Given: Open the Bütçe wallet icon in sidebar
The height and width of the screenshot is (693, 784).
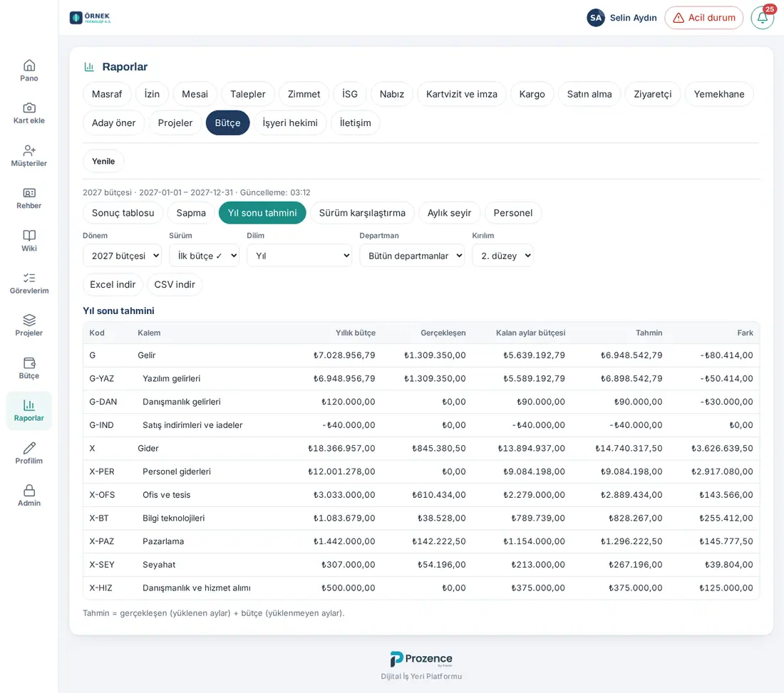Looking at the screenshot, I should pos(29,363).
